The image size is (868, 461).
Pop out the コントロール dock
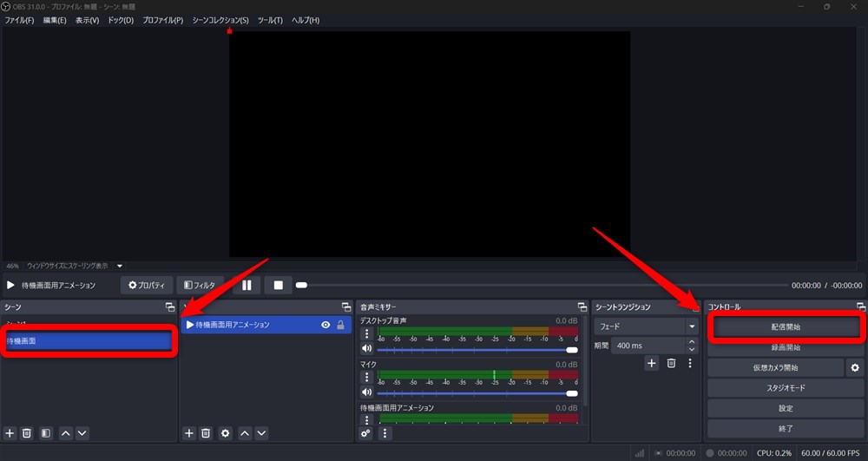[861, 306]
